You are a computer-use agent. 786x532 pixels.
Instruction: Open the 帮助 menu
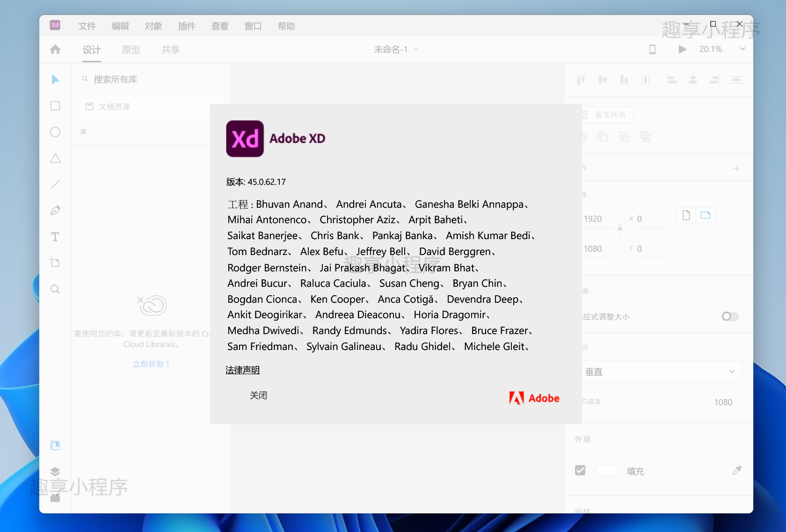[x=286, y=26]
